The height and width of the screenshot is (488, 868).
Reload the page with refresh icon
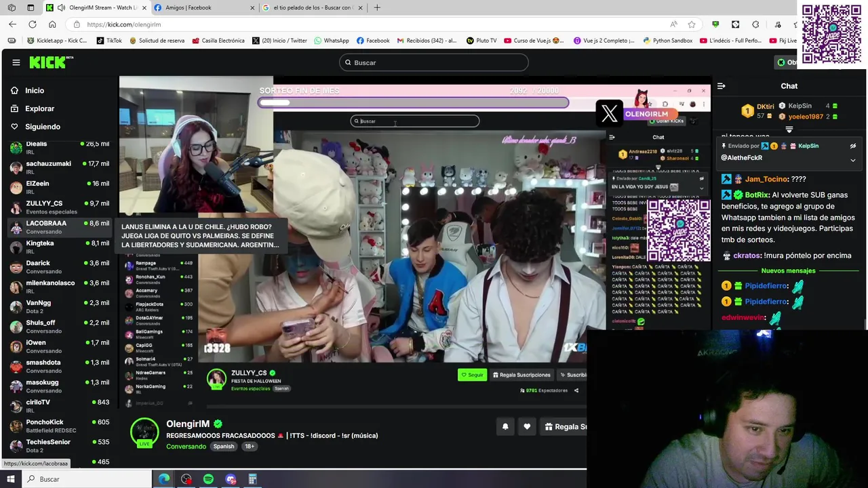(32, 24)
